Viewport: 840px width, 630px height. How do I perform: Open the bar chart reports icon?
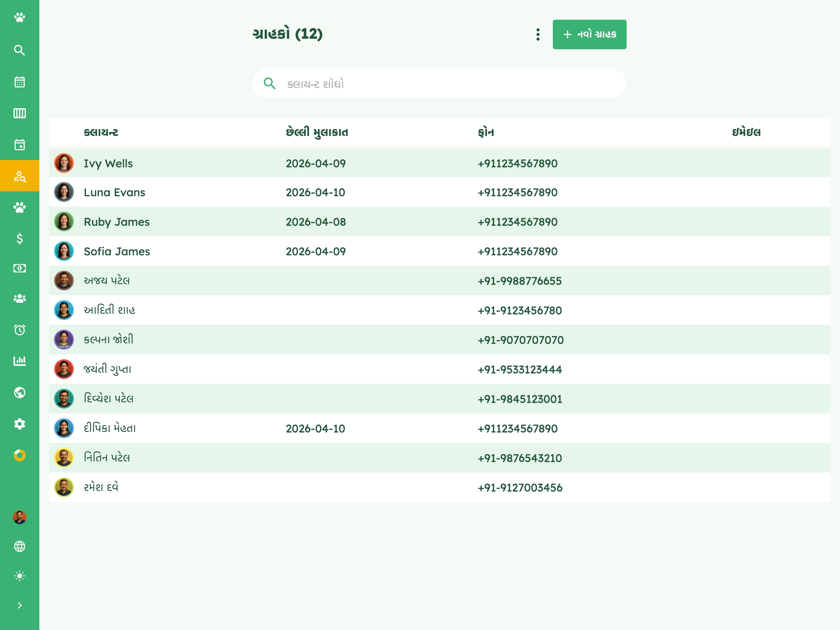(19, 361)
